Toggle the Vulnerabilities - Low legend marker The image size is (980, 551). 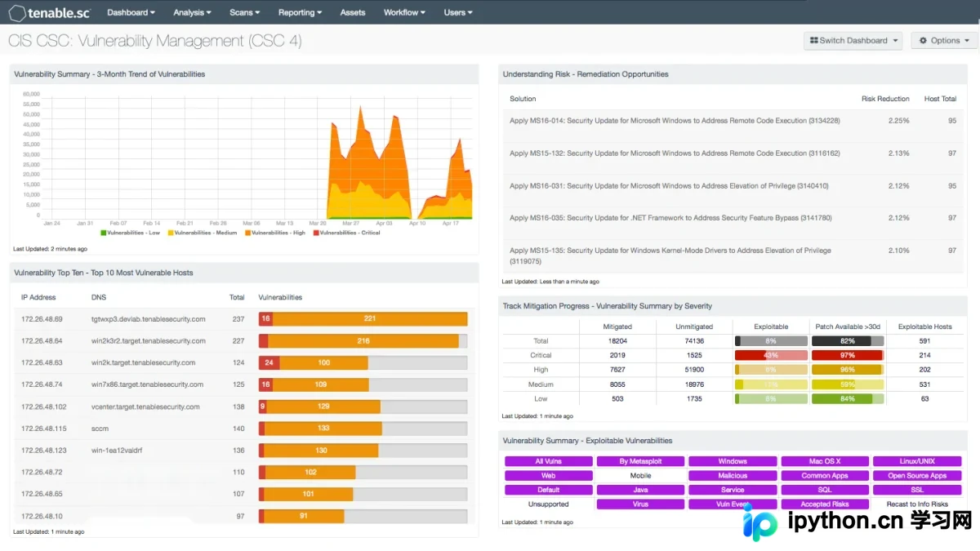[x=104, y=233]
